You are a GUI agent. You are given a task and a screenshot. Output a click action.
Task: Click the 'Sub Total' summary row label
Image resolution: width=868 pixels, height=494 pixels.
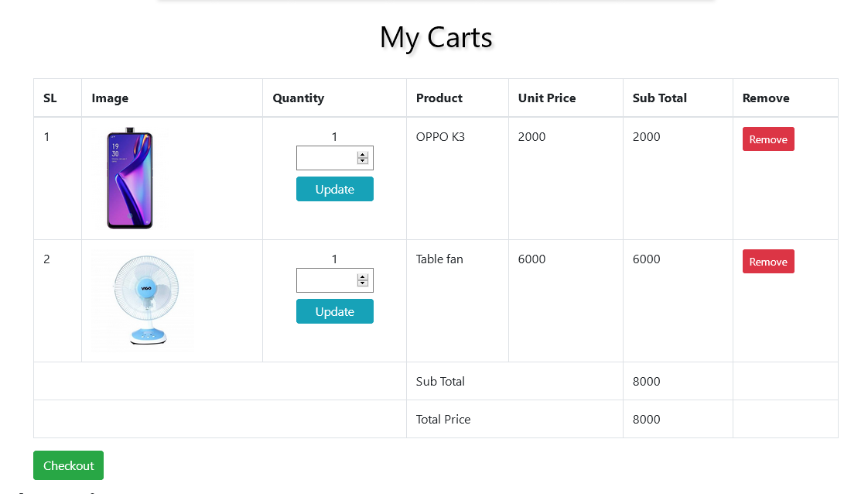click(440, 382)
